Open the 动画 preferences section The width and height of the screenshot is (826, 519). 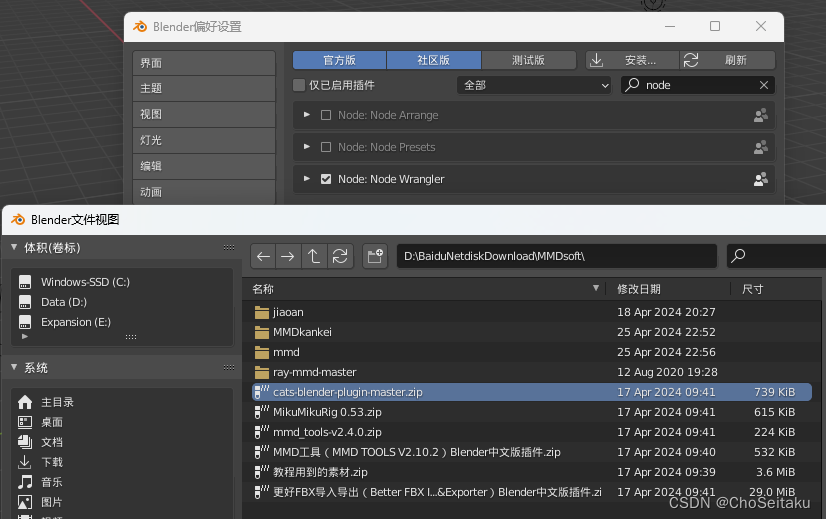tap(204, 192)
